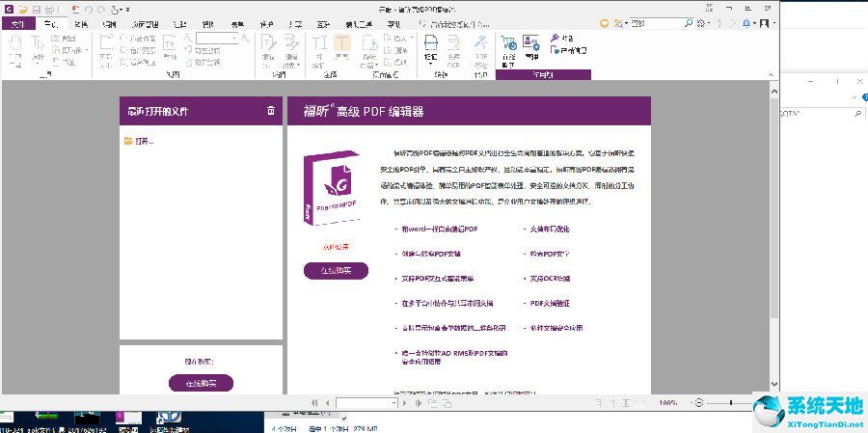Click the zoom slider handle in status bar
The width and height of the screenshot is (868, 433).
731,402
